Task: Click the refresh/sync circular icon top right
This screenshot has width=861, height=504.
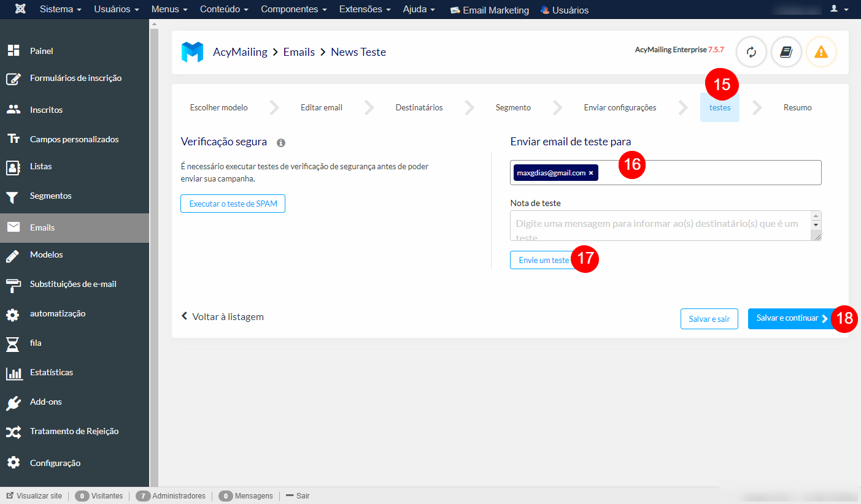Action: point(751,52)
